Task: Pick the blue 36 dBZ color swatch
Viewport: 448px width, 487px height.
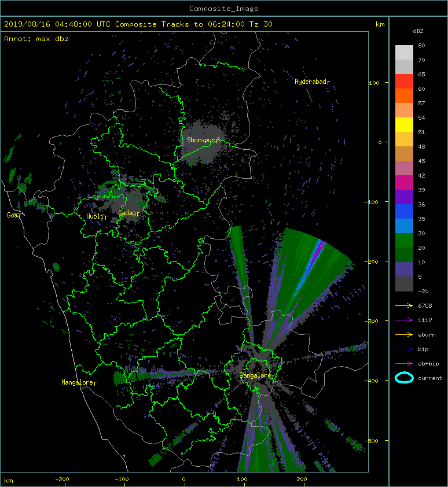Action: (404, 212)
